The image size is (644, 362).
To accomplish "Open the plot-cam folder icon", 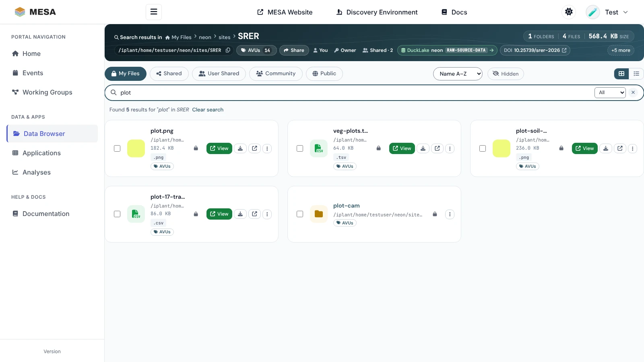I will click(319, 214).
